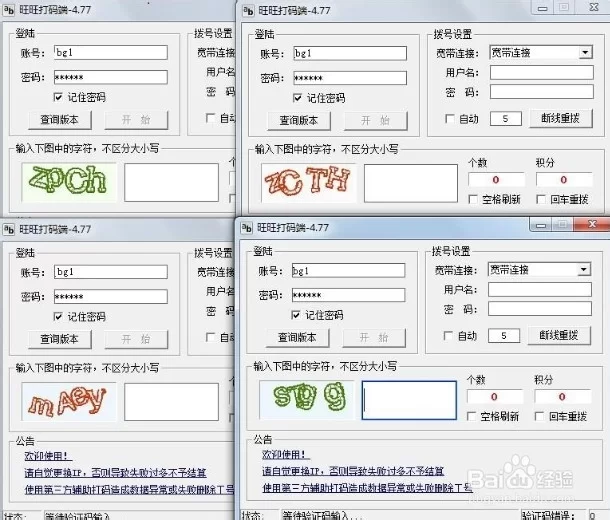Focus the captcha answer box beside ZCTH image

410,183
